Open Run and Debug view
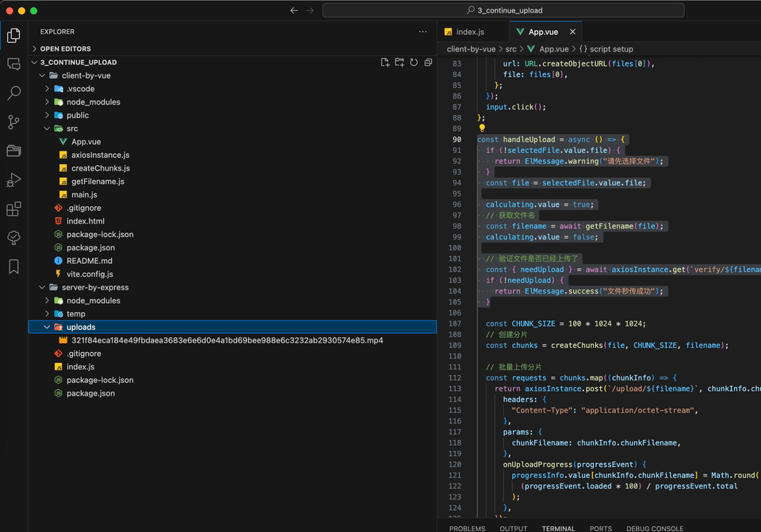 pyautogui.click(x=13, y=180)
